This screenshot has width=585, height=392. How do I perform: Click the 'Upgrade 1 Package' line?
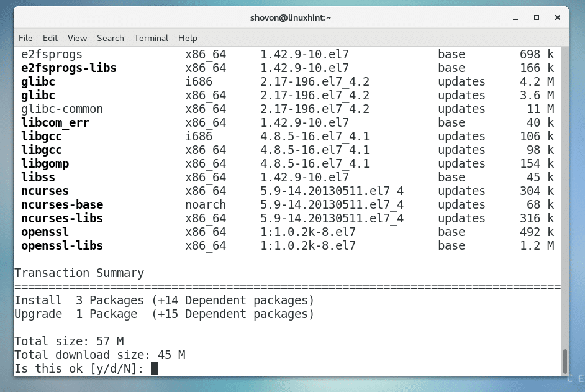(x=164, y=314)
